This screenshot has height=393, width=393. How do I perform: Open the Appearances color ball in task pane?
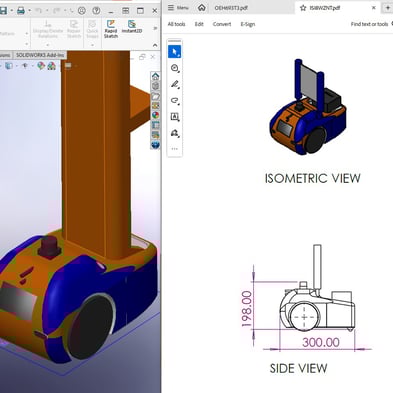click(155, 115)
